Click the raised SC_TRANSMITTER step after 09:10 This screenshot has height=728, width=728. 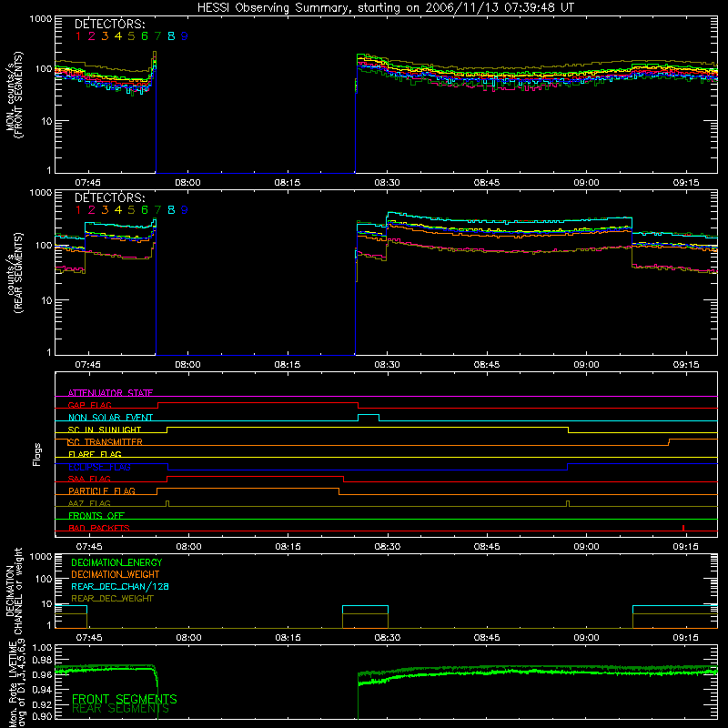693,439
